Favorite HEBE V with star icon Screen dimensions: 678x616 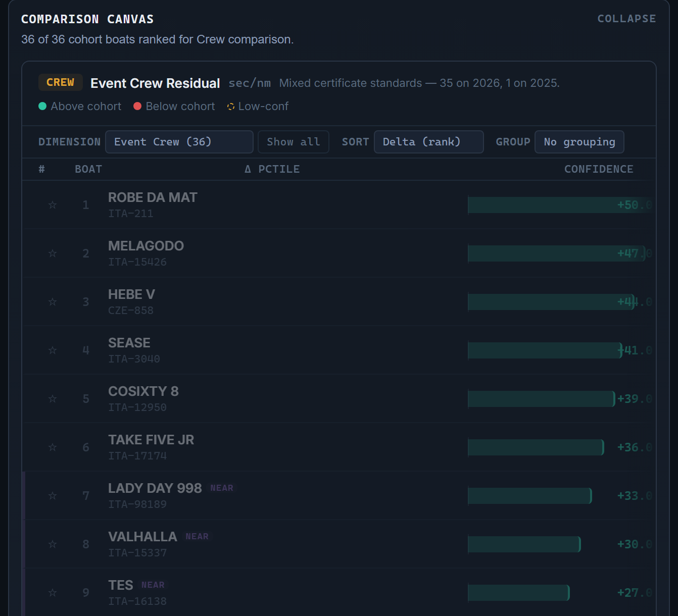tap(53, 301)
